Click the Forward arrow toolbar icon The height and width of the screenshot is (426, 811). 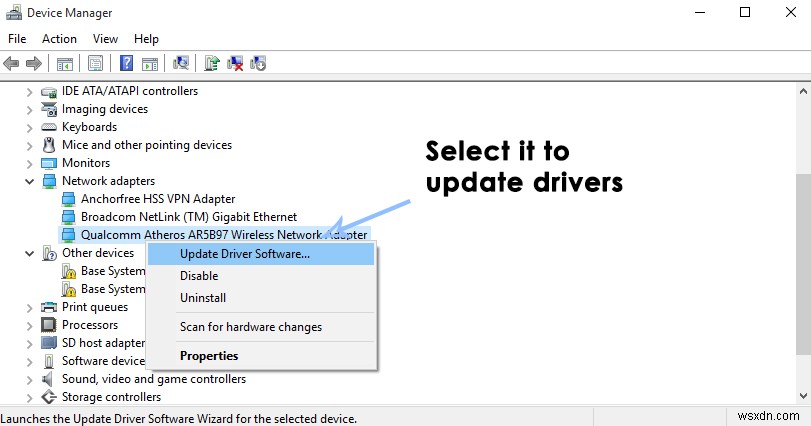coord(34,64)
